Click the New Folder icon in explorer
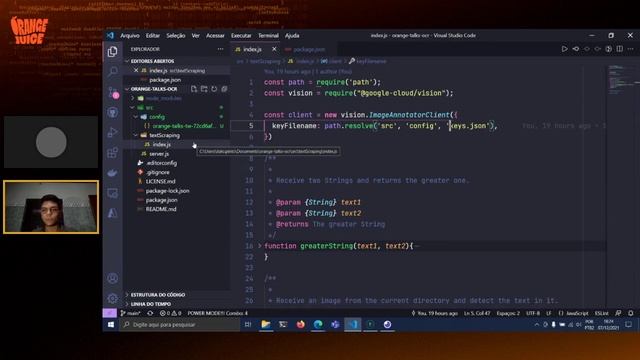The image size is (640, 360). click(x=204, y=89)
